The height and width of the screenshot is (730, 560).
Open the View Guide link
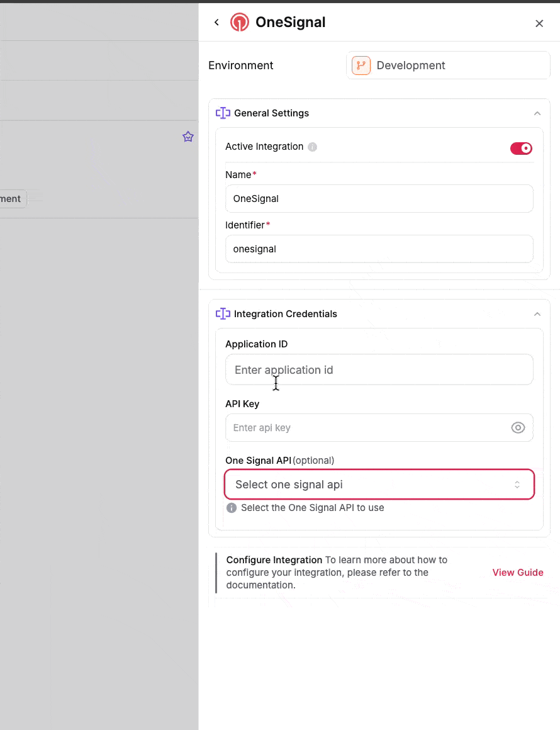(x=517, y=573)
